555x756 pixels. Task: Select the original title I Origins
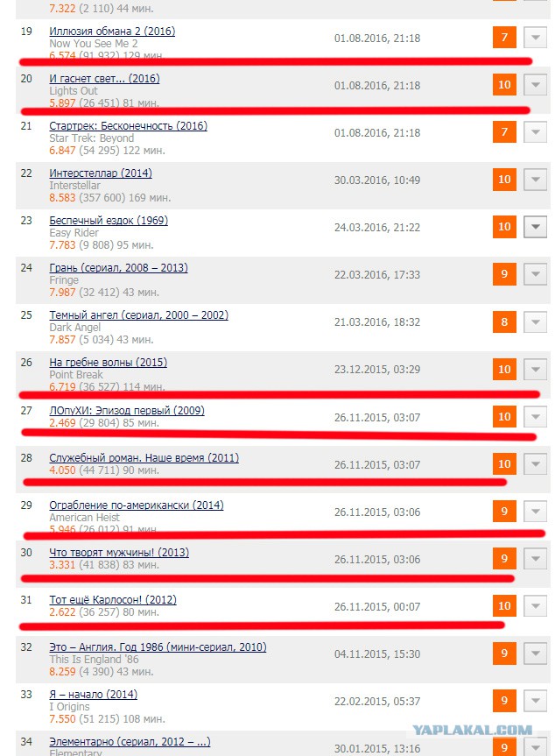69,707
